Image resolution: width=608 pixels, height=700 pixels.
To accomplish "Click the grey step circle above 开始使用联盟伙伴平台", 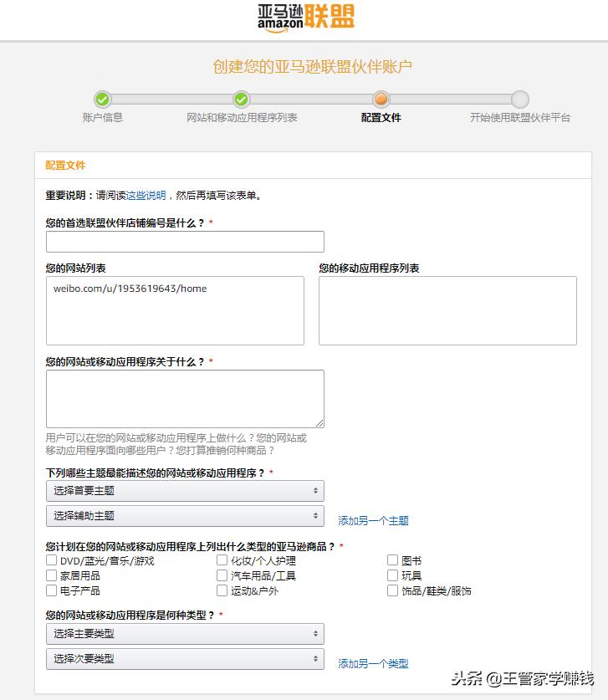I will [x=520, y=100].
